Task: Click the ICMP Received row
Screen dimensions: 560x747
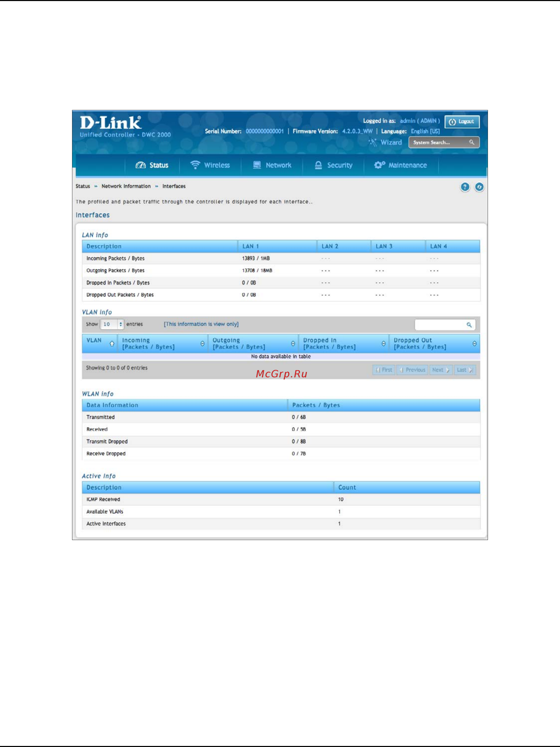Action: pyautogui.click(x=281, y=499)
